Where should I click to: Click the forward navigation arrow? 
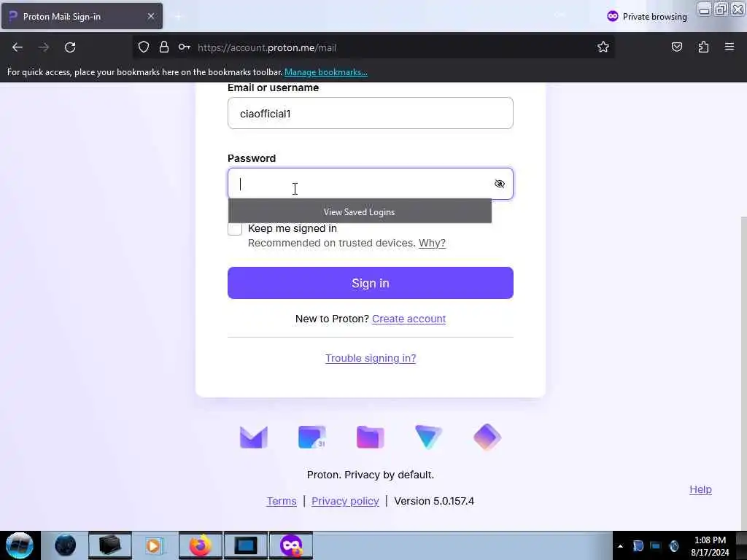pyautogui.click(x=44, y=47)
